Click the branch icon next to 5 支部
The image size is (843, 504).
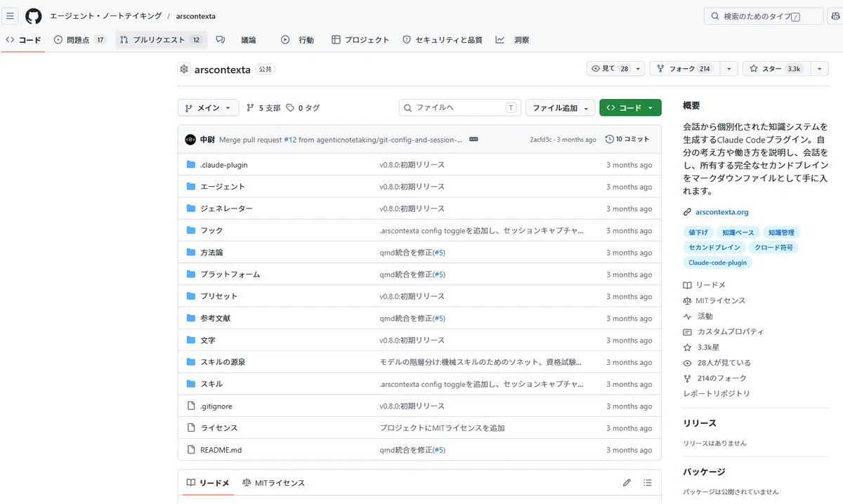(x=251, y=108)
